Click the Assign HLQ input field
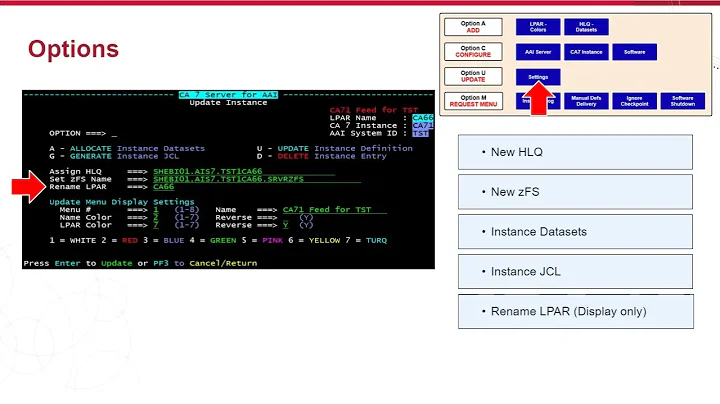 (x=244, y=172)
